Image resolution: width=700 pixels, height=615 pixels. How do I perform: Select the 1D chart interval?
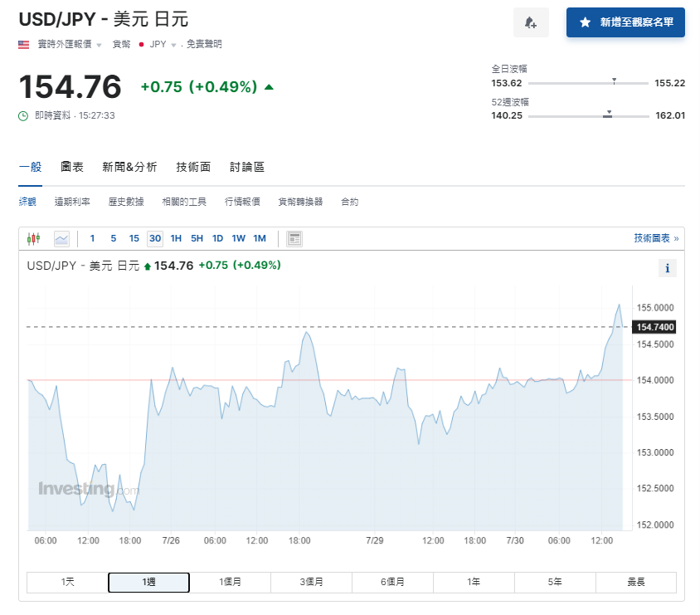click(216, 238)
